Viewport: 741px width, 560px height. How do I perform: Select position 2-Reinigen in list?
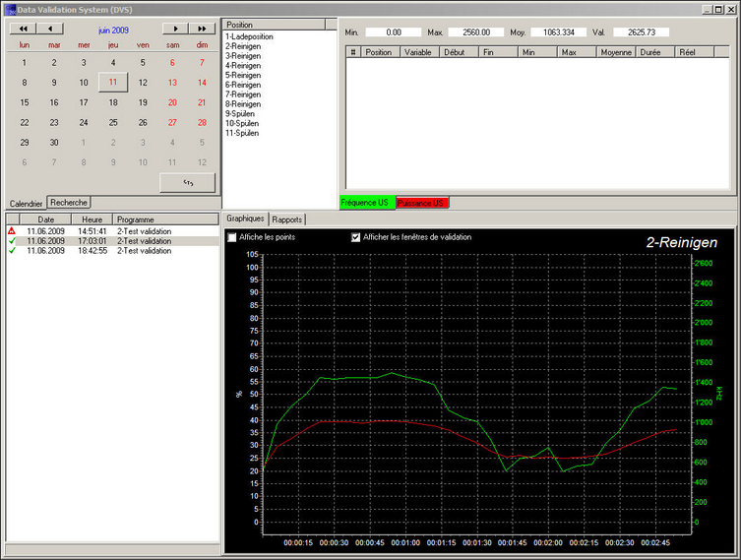click(243, 46)
